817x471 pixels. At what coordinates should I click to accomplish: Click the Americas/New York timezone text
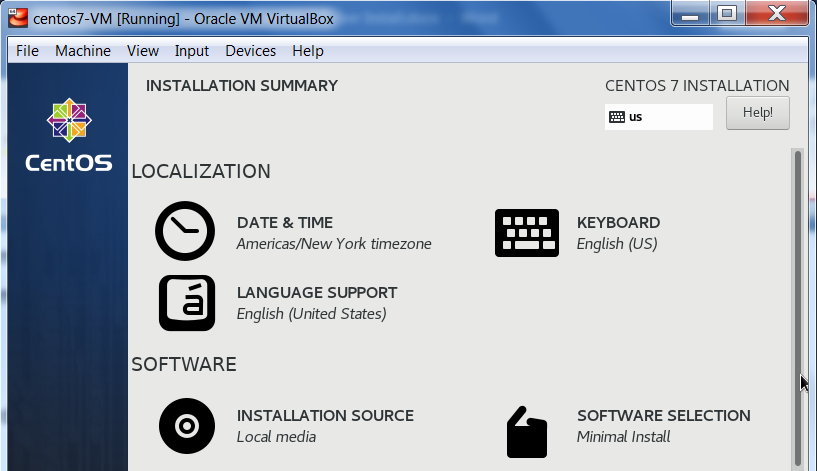[x=334, y=244]
